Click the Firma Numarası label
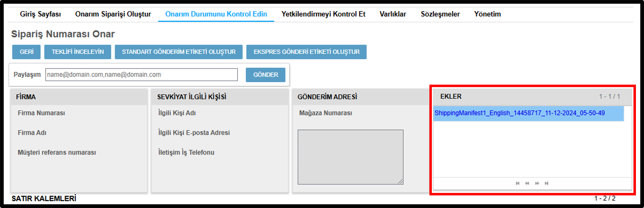Image resolution: width=644 pixels, height=208 pixels. tap(41, 113)
